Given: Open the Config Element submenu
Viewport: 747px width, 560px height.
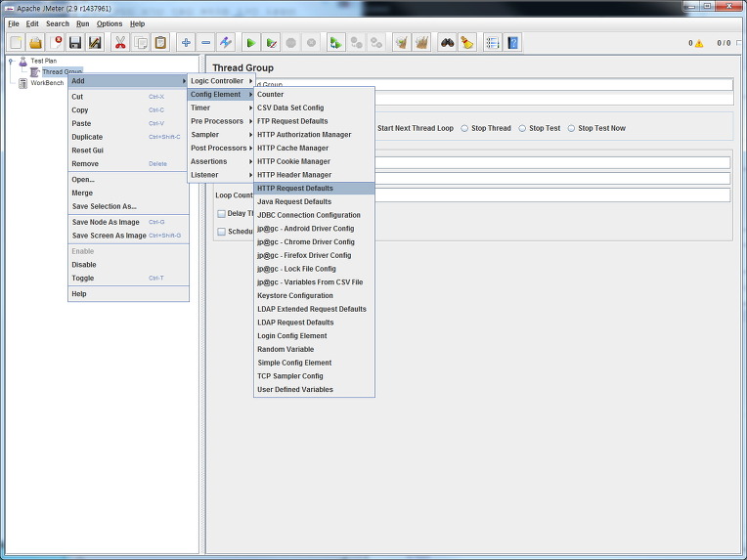Looking at the screenshot, I should click(x=221, y=94).
